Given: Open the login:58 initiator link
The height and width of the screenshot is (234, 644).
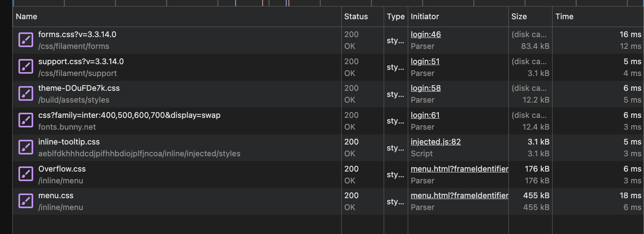Looking at the screenshot, I should (426, 88).
